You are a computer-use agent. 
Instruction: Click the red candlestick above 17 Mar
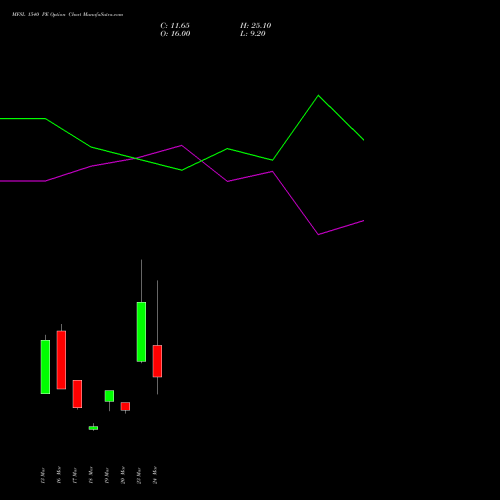pos(77,394)
